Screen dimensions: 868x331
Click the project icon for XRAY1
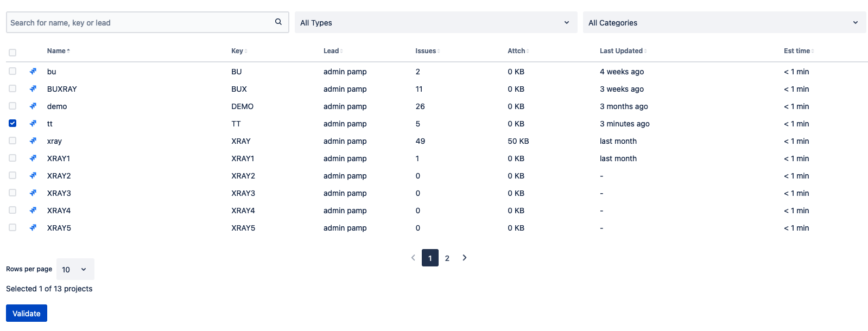33,158
